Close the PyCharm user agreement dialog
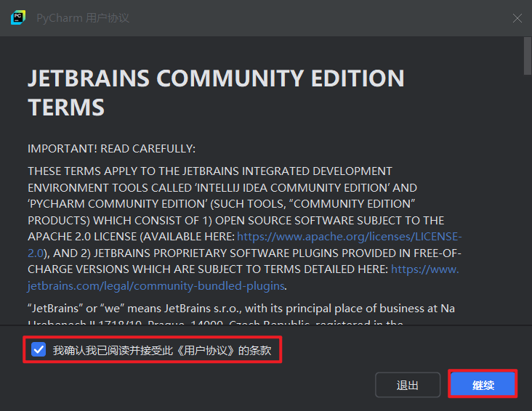This screenshot has width=532, height=411. [517, 18]
